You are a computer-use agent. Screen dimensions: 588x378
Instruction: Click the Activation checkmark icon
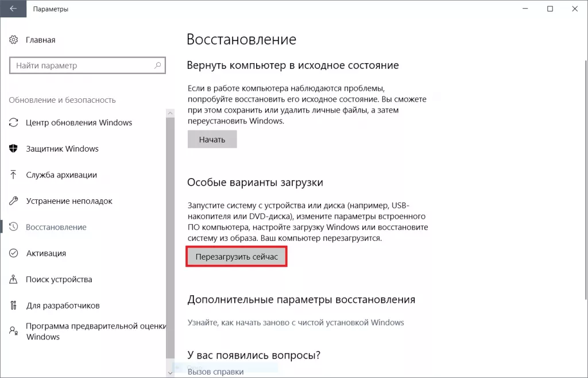pos(14,253)
